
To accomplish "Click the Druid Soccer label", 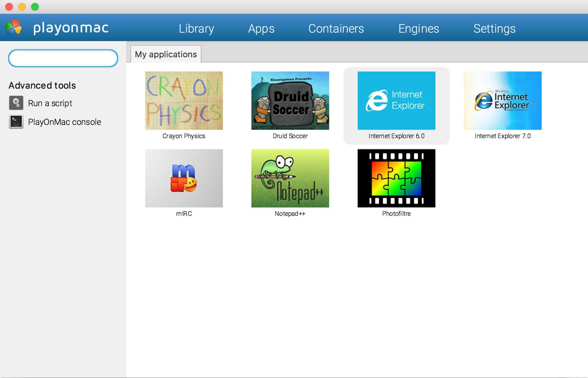I will point(290,136).
